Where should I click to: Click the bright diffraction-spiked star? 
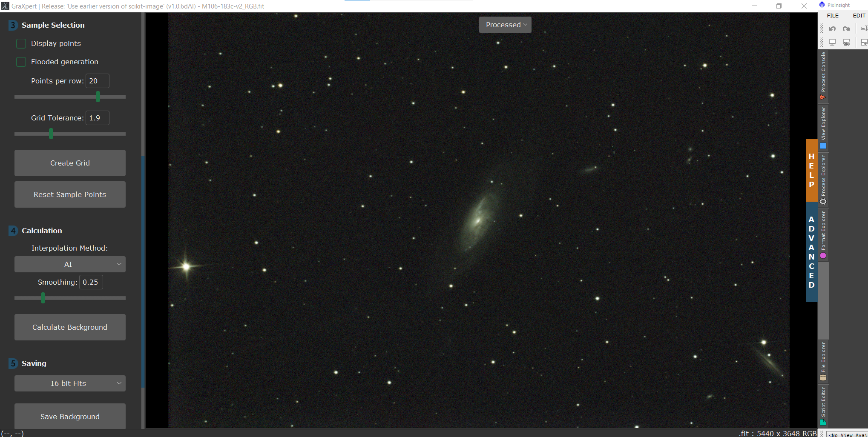pos(186,267)
